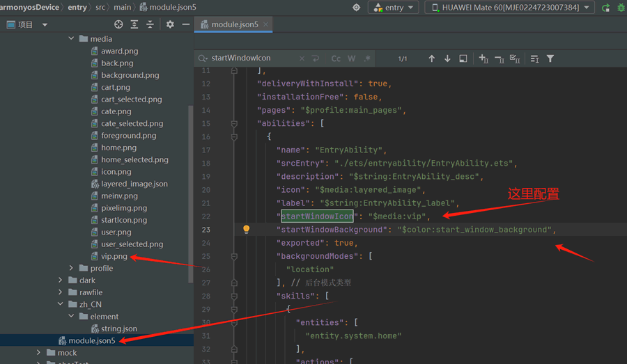Click the collapse all icon in project panel
The image size is (627, 364).
(x=150, y=24)
